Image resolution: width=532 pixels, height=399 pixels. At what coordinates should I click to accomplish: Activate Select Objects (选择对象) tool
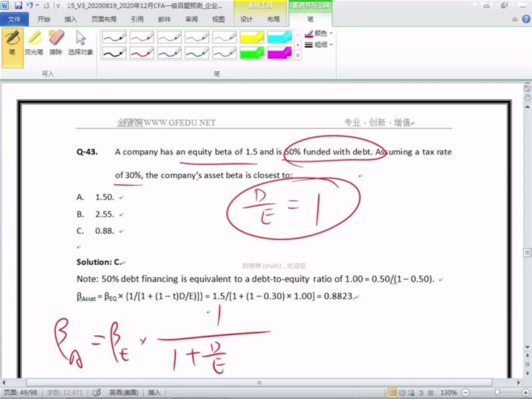coord(80,43)
